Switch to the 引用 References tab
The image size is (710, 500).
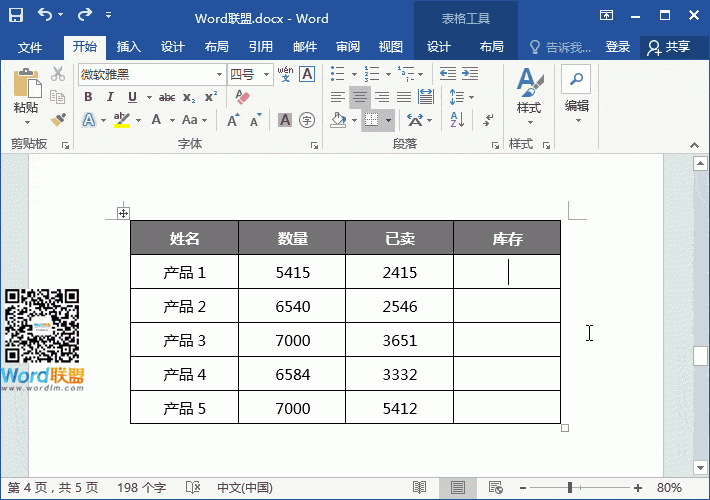point(261,47)
